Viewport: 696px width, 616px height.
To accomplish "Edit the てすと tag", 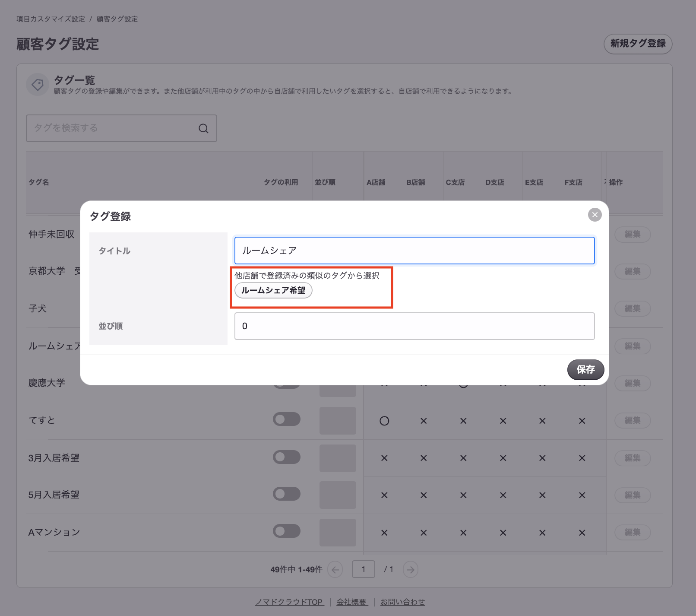I will pyautogui.click(x=633, y=420).
